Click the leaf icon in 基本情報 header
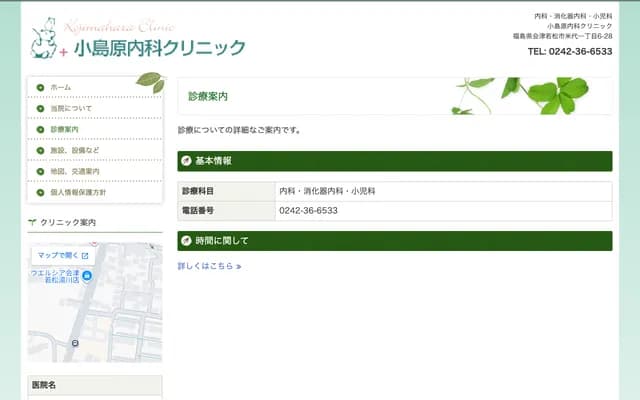 (186, 161)
